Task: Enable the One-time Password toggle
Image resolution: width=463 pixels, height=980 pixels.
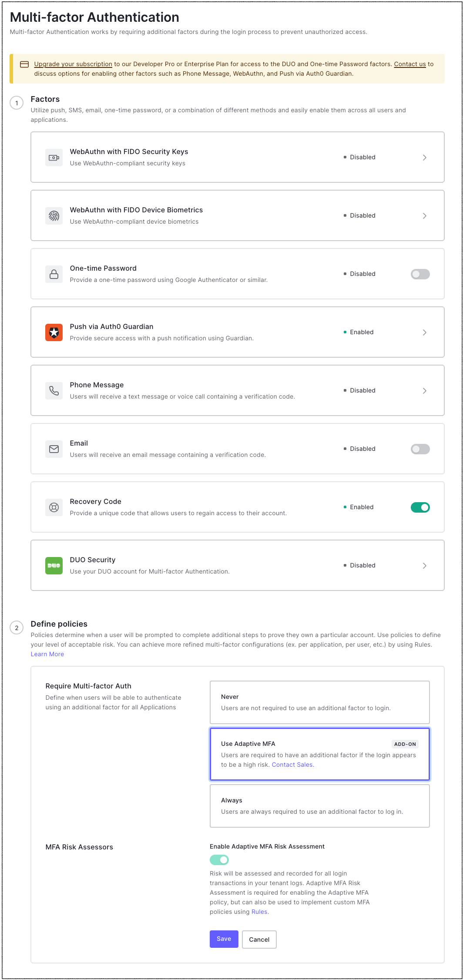Action: coord(420,274)
